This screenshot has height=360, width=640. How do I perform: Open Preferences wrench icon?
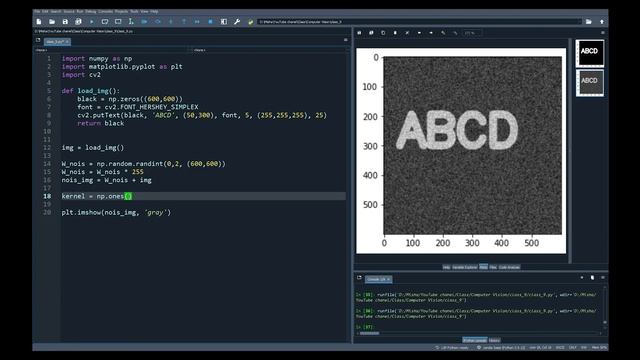237,22
